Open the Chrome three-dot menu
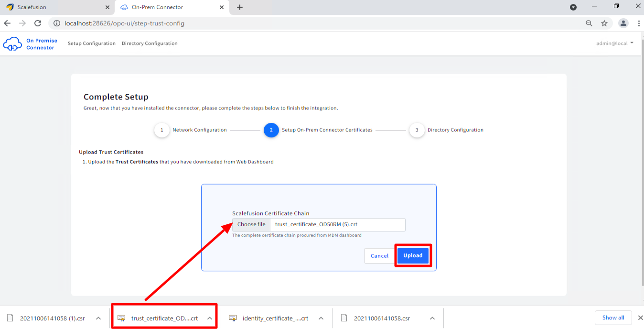This screenshot has width=644, height=330. (639, 23)
